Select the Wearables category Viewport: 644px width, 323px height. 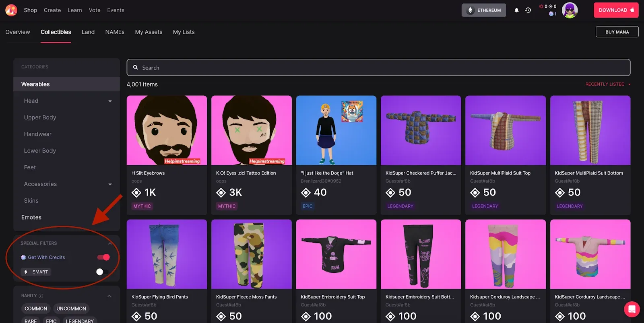click(x=66, y=84)
